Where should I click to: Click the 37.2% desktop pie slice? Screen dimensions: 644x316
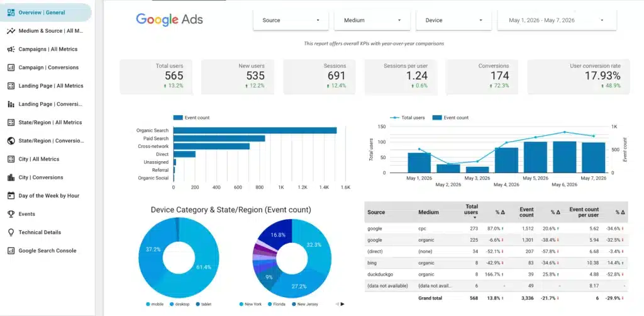click(152, 251)
